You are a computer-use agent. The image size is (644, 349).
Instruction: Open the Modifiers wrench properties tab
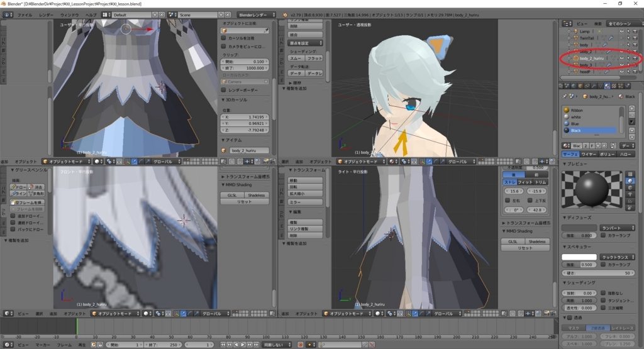[594, 86]
